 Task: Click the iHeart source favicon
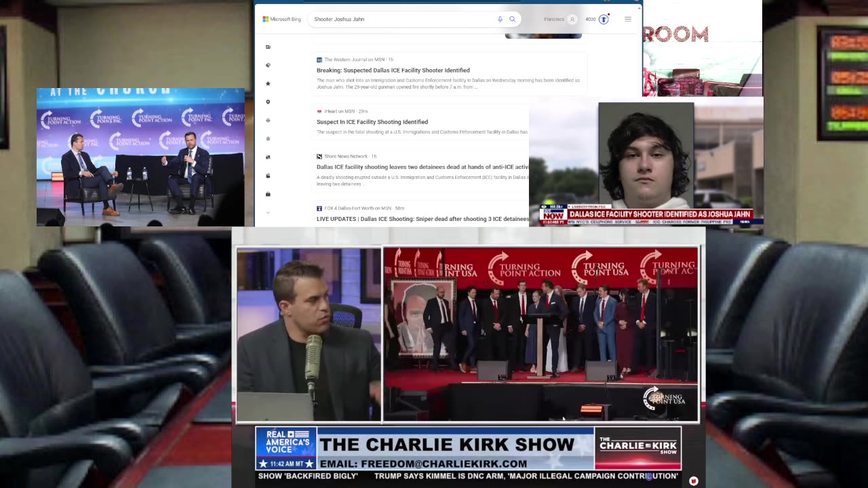coord(319,111)
